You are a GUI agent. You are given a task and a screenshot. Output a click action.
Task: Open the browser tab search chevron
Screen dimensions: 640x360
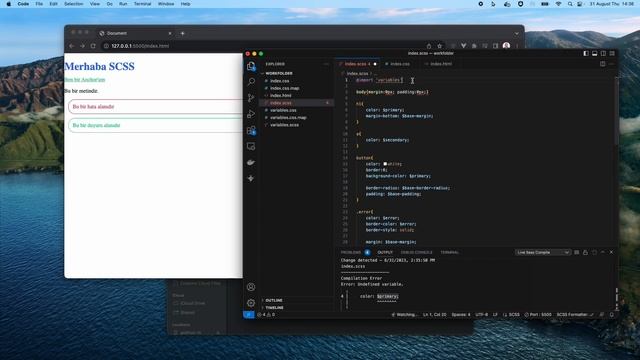coord(517,33)
